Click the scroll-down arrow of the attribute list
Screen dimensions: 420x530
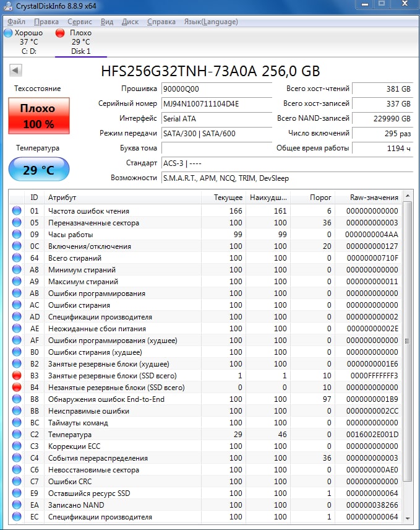pyautogui.click(x=408, y=518)
